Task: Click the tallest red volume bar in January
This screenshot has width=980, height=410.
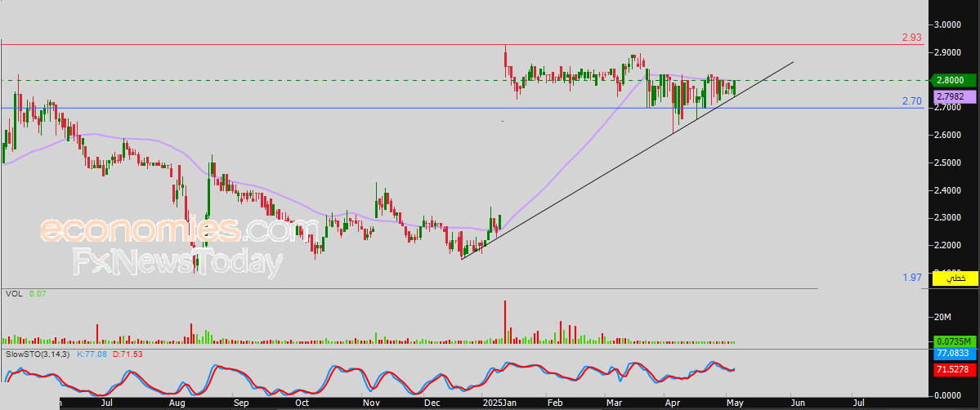Action: pos(504,322)
